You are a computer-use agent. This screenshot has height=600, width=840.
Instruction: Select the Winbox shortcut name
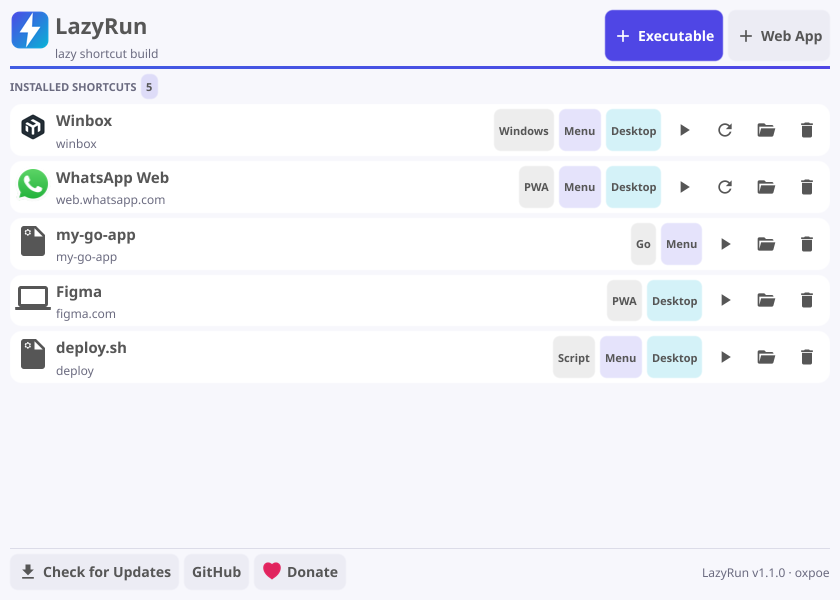[84, 121]
